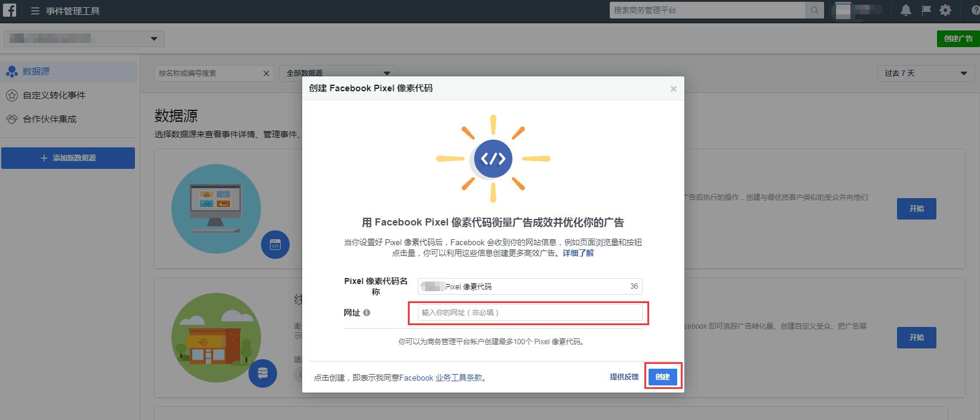Viewport: 980px width, 420px height.
Task: Click the green 创建广告 button
Action: (958, 39)
